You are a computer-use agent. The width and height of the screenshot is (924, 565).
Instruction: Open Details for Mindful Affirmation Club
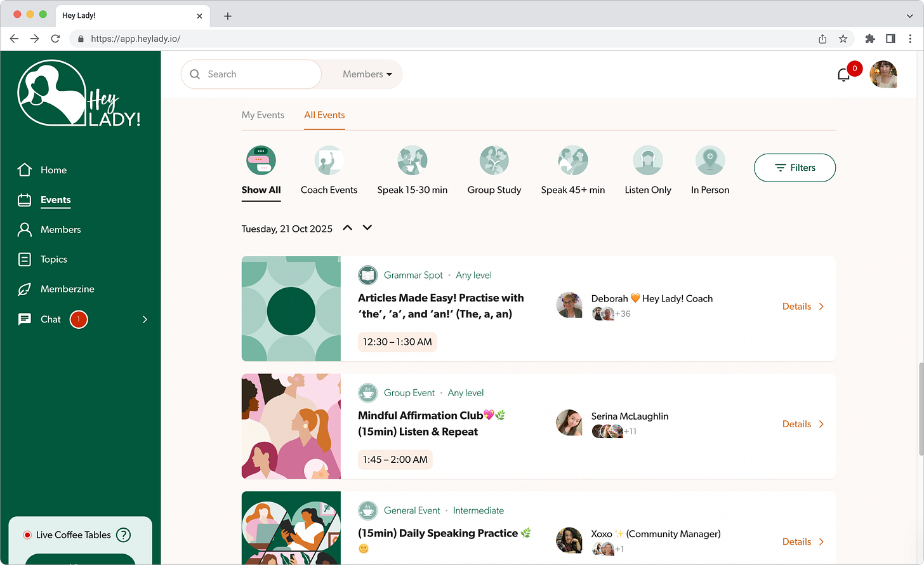[803, 424]
